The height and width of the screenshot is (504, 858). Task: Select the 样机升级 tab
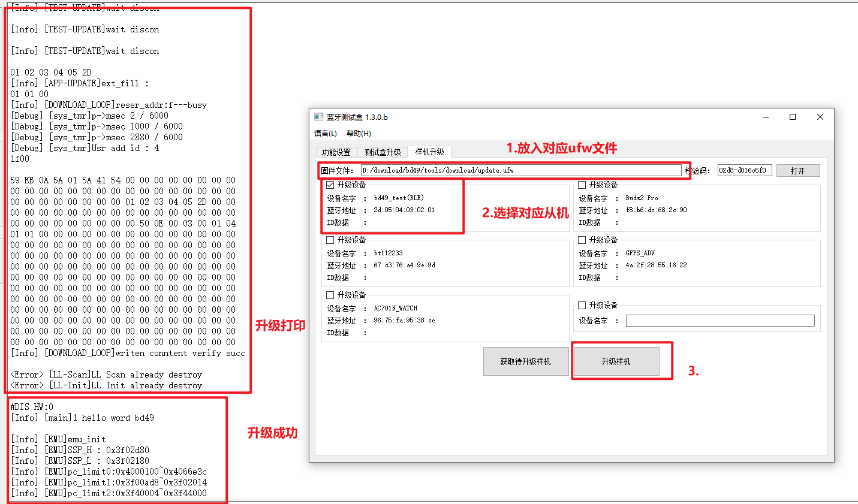(430, 152)
